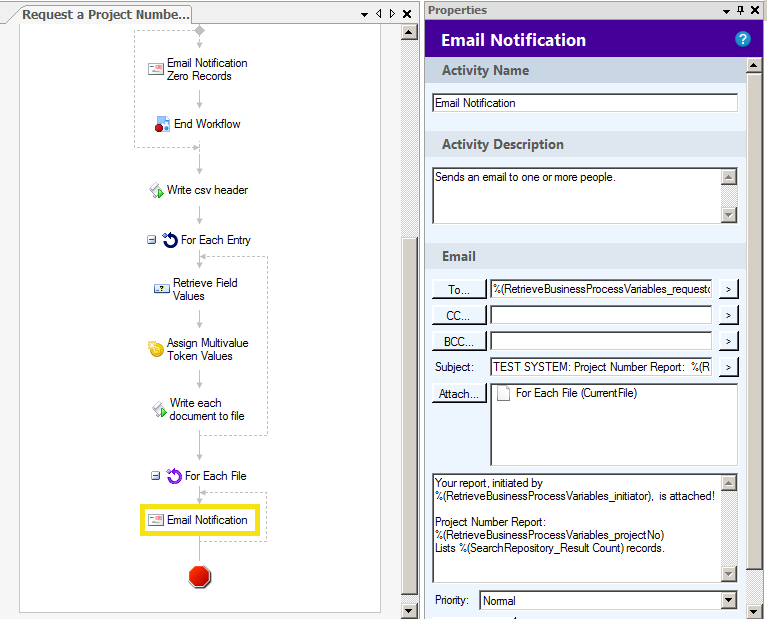Click the red stop sign end node
This screenshot has height=619, width=767.
click(x=200, y=576)
